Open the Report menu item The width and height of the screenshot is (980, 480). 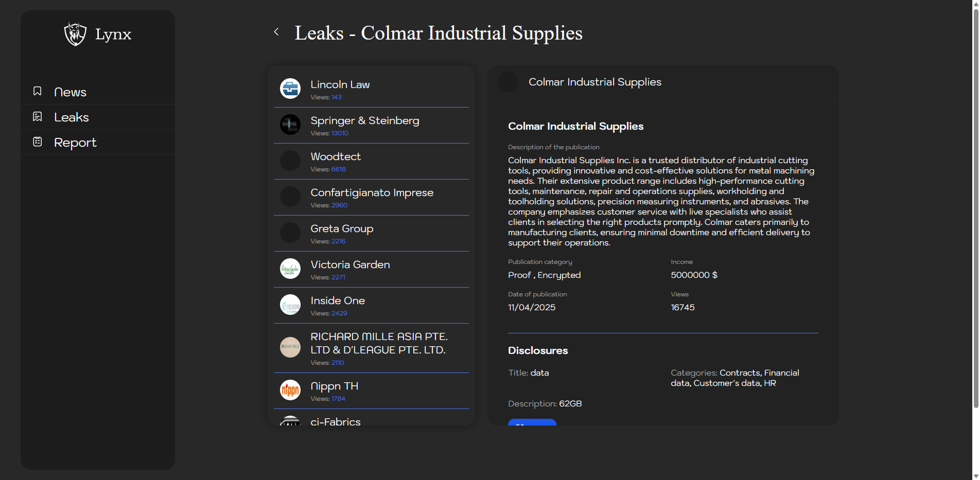tap(75, 143)
